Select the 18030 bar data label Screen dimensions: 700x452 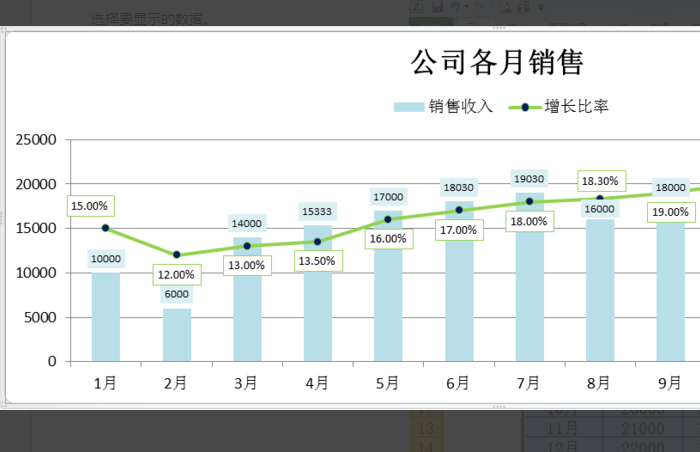tap(459, 188)
